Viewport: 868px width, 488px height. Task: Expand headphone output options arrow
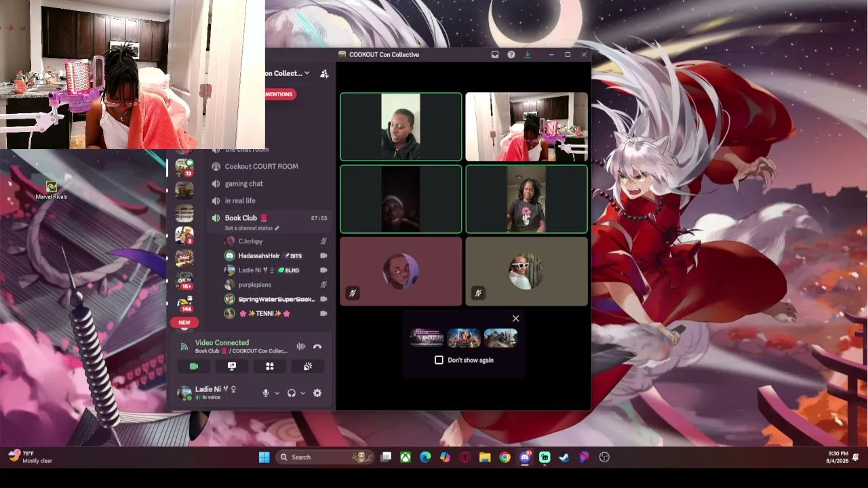click(302, 393)
